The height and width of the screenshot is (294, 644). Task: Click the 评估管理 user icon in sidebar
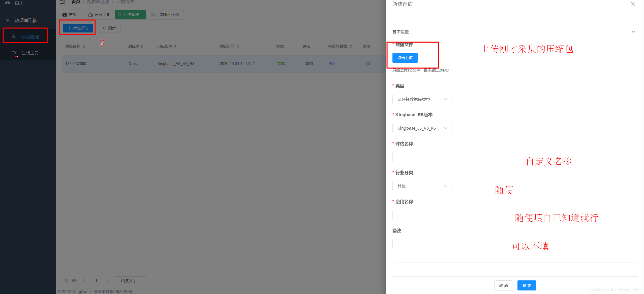[x=14, y=37]
